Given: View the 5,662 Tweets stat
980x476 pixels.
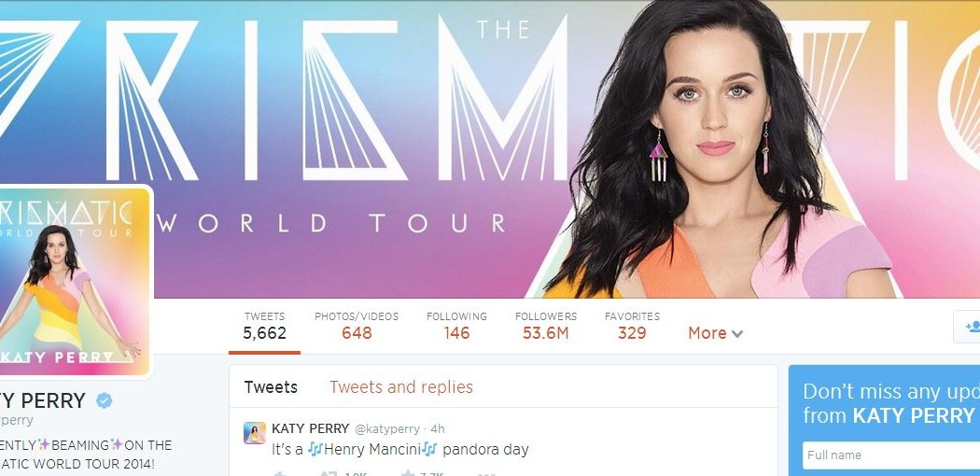Looking at the screenshot, I should click(264, 326).
